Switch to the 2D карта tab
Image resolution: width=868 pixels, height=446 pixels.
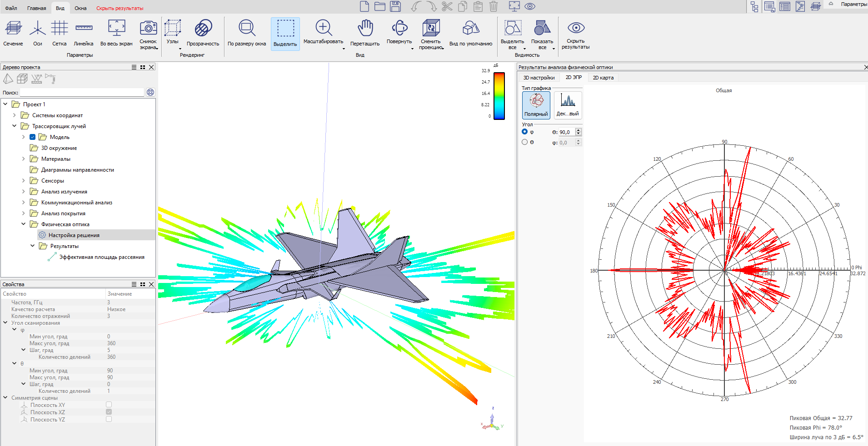(x=603, y=78)
